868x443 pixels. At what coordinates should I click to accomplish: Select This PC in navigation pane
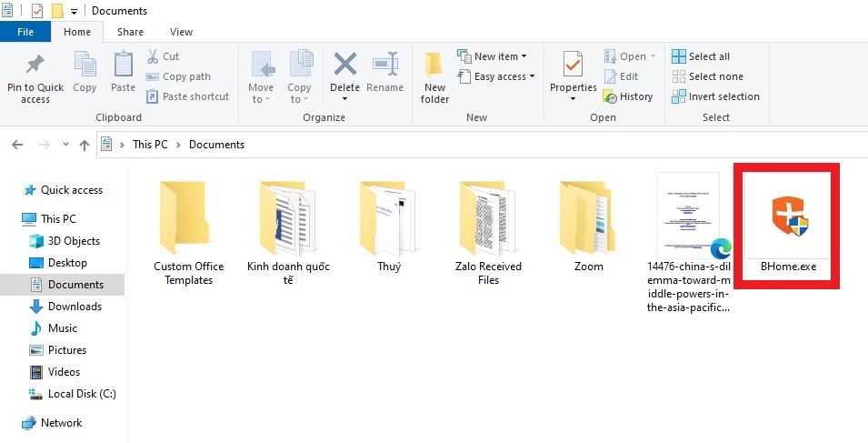tap(49, 218)
